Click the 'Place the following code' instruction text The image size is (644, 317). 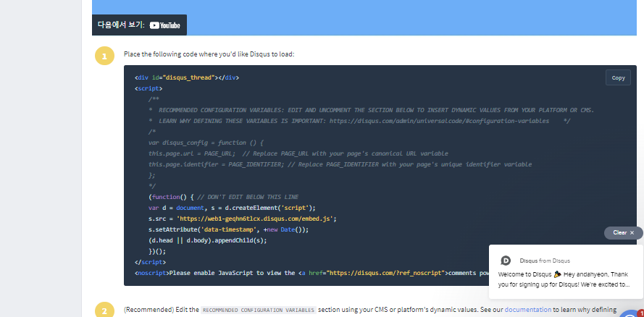pos(209,54)
